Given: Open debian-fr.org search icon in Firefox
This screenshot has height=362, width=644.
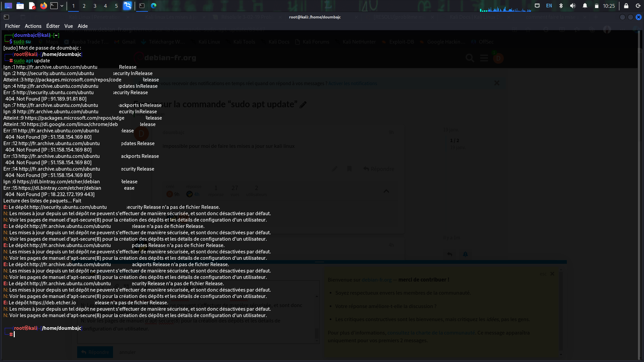Looking at the screenshot, I should (470, 58).
